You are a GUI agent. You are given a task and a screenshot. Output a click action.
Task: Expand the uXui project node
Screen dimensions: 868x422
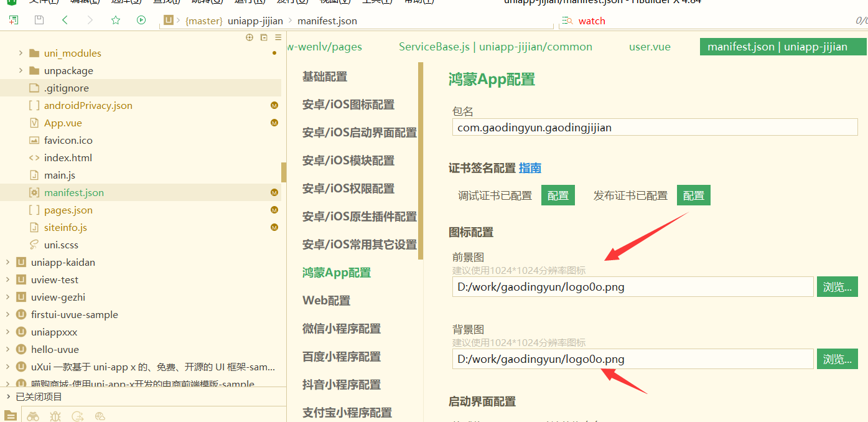click(x=7, y=367)
